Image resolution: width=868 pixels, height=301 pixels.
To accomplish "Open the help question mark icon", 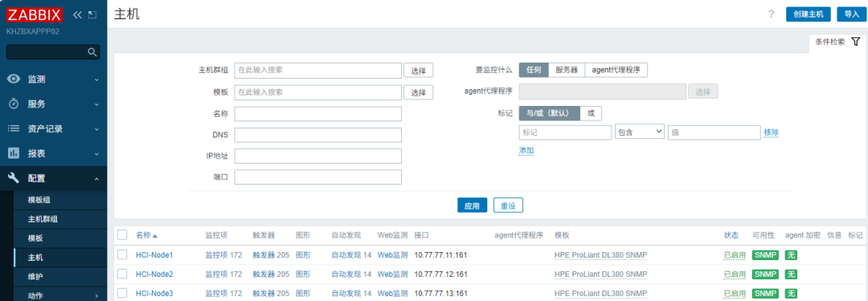I will click(x=771, y=14).
